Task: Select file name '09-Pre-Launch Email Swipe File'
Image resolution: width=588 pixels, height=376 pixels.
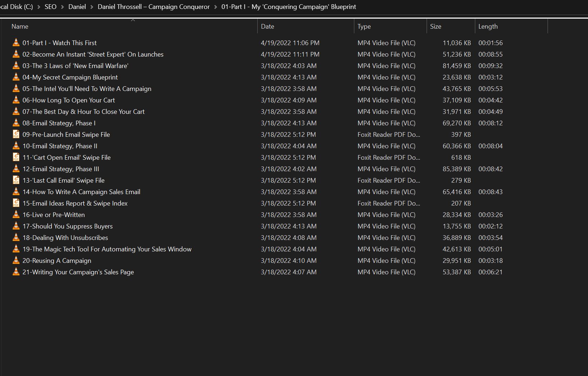Action: [66, 134]
